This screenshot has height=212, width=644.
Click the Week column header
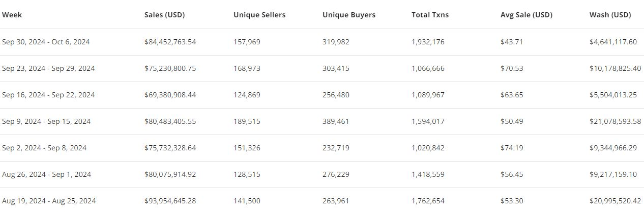click(12, 15)
